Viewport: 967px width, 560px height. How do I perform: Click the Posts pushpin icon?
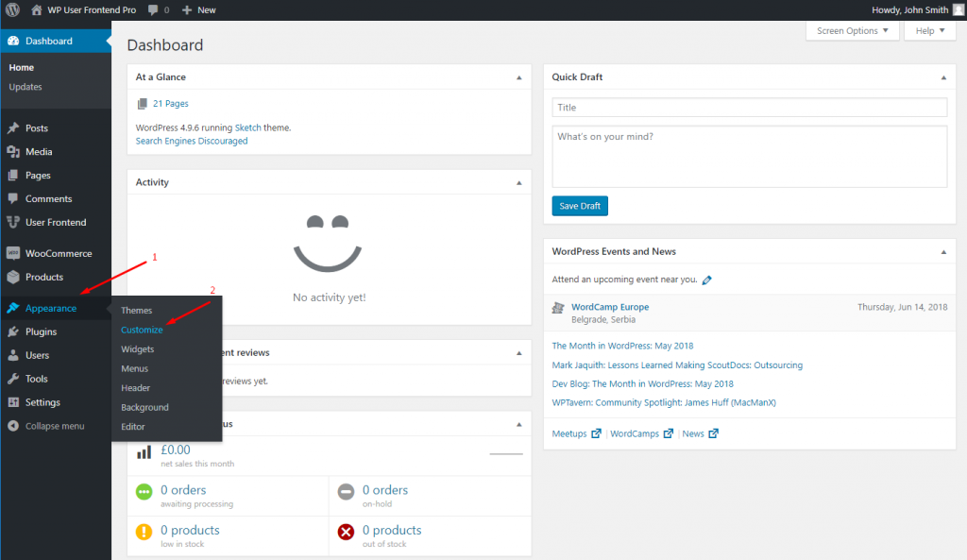coord(14,127)
